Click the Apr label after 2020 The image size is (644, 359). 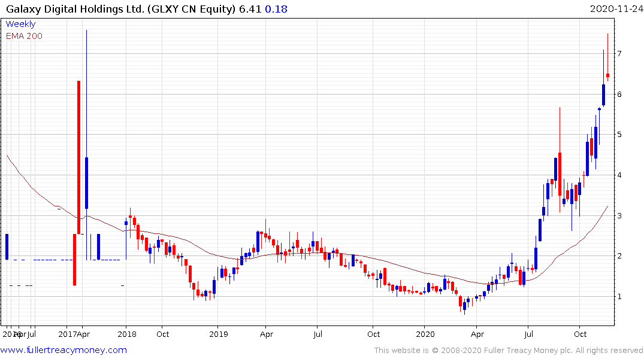coord(477,334)
